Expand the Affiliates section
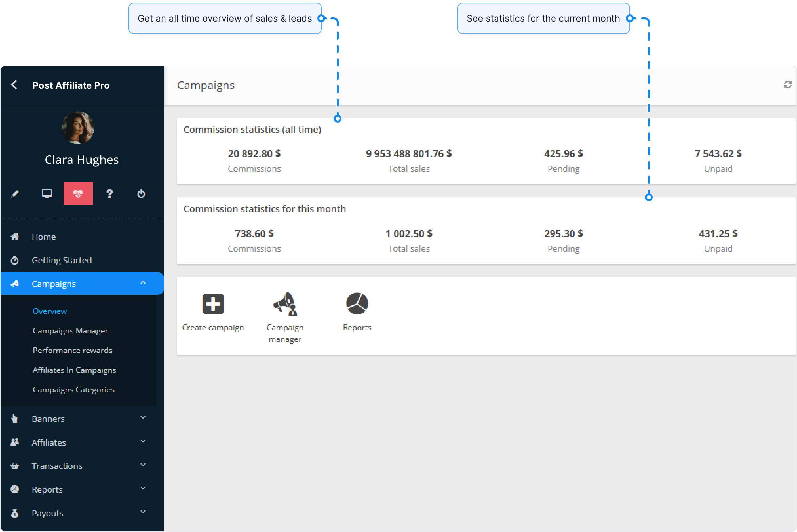Screen dimensions: 797x532 coord(143,442)
